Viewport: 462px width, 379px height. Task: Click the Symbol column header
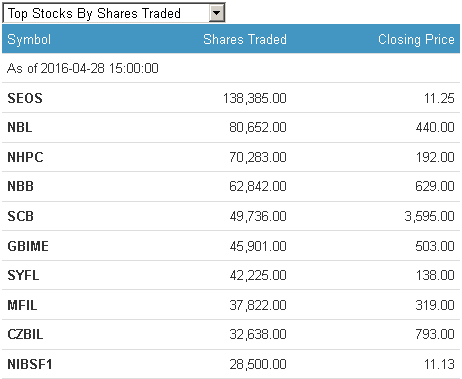tap(29, 39)
